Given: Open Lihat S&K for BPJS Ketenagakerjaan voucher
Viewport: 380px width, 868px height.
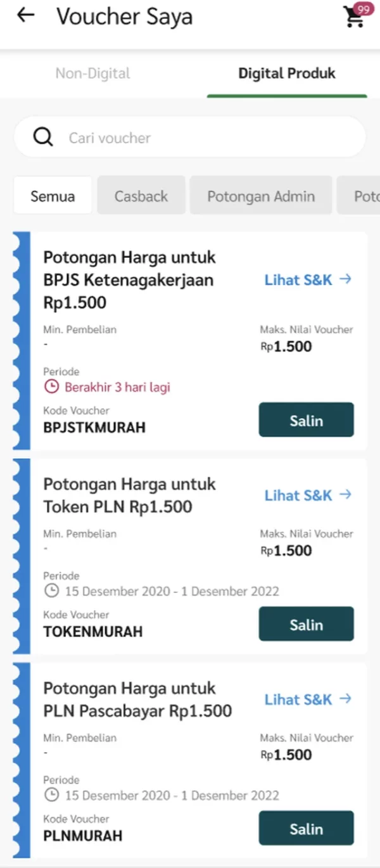Looking at the screenshot, I should coord(307,280).
